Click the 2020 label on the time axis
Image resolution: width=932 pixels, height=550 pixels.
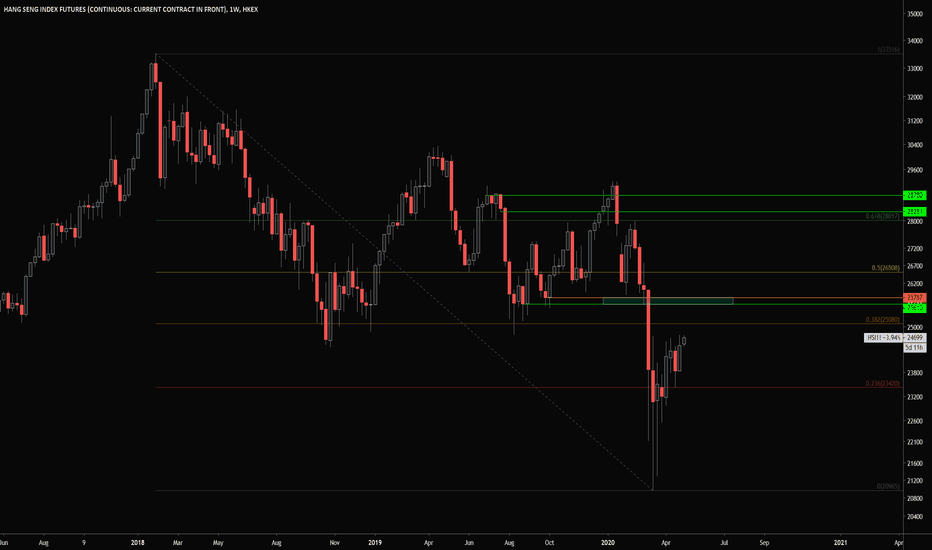[x=607, y=542]
